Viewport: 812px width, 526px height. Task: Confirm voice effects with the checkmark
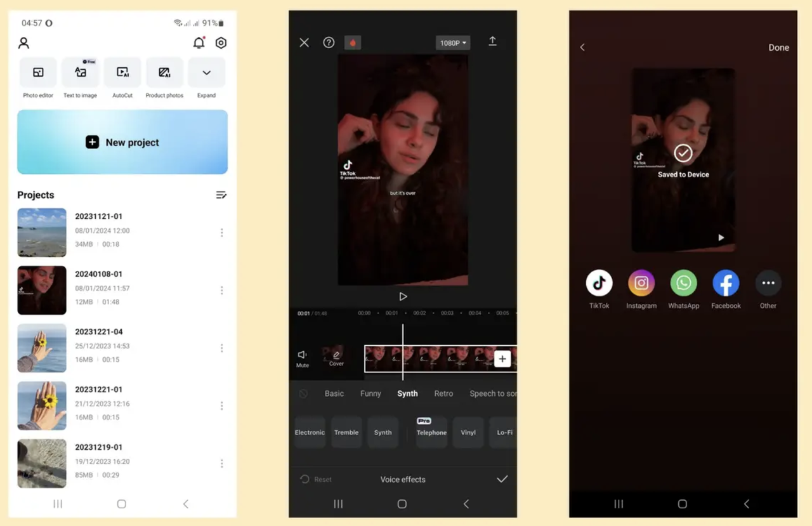[x=502, y=479]
